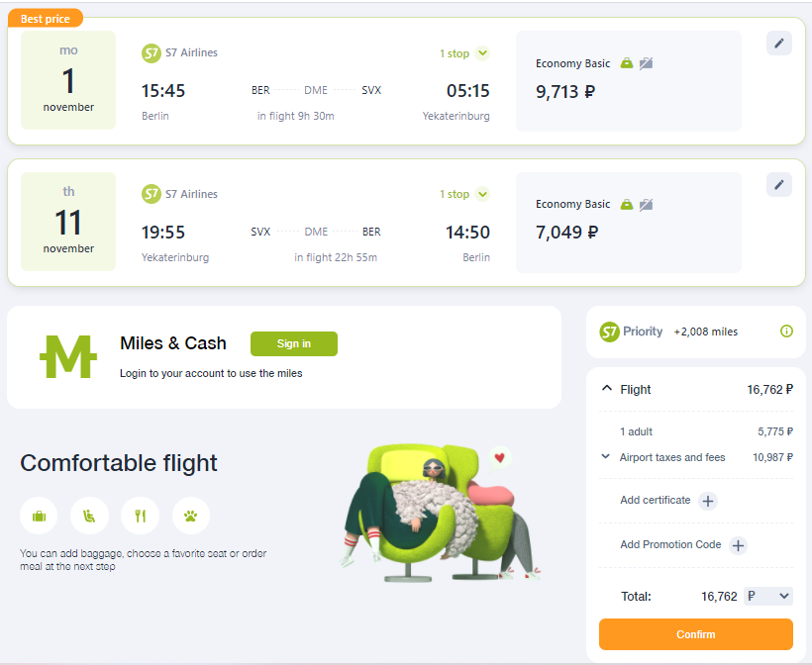Click no-baggage icon on 7,049 fare
This screenshot has height=665, width=812.
(x=646, y=205)
